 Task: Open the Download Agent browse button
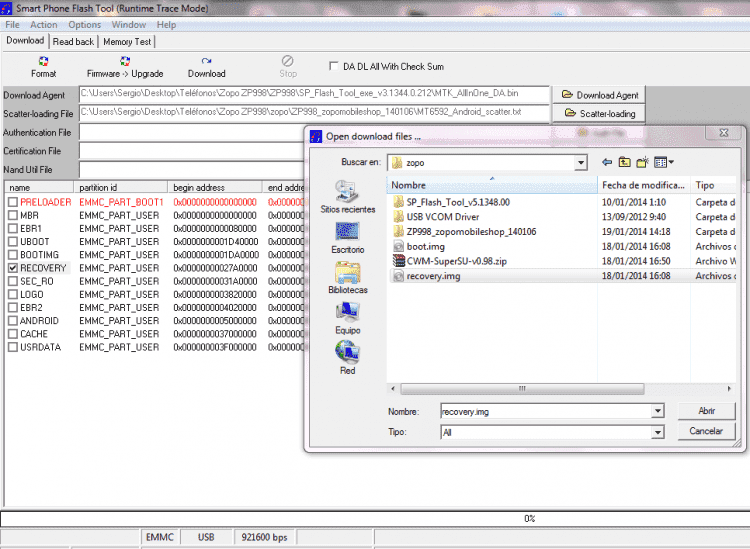coord(600,95)
